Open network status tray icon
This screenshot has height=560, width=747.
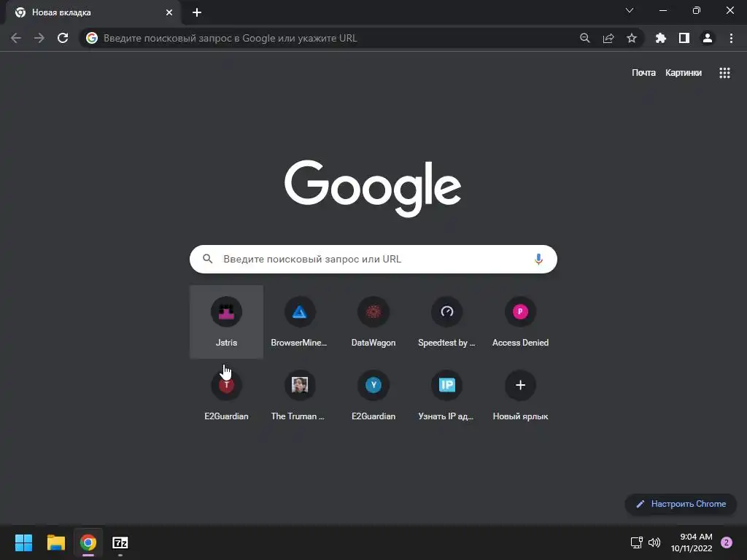[x=636, y=542]
